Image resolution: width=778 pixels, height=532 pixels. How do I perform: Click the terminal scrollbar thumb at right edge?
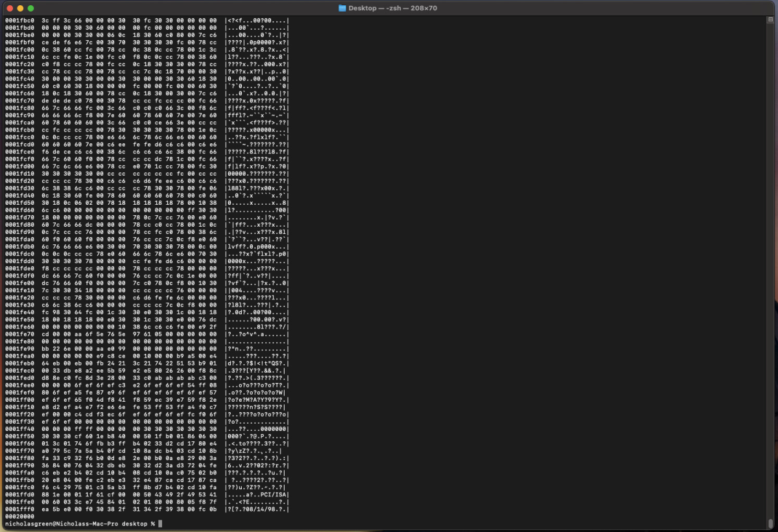[x=772, y=524]
